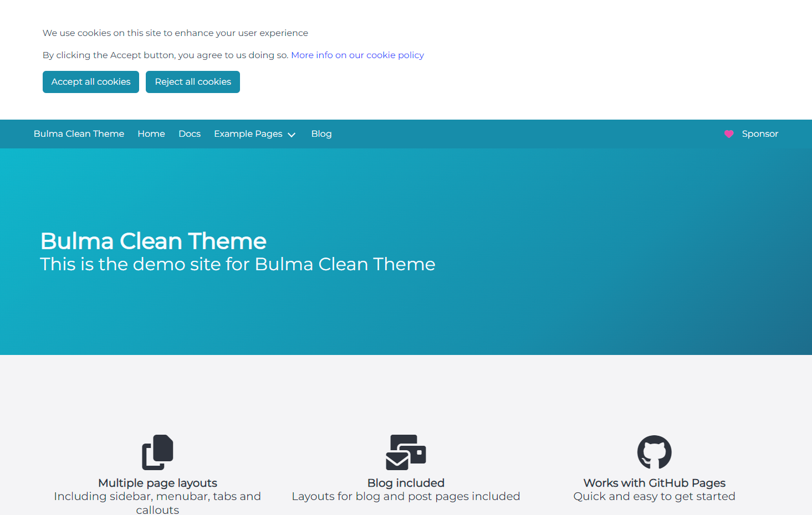Image resolution: width=812 pixels, height=515 pixels.
Task: Open the cookie policy info link
Action: pos(358,55)
